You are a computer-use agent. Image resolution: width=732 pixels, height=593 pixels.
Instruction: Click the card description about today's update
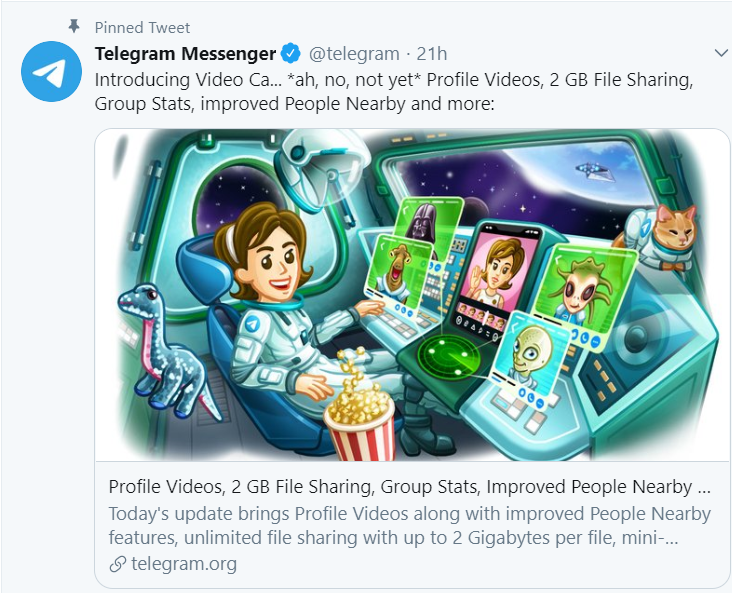tap(409, 525)
